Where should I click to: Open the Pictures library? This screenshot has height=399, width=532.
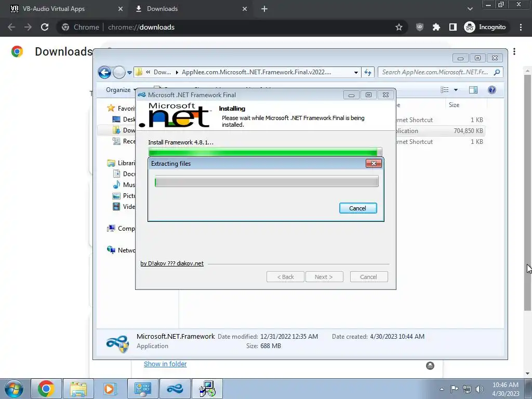pyautogui.click(x=124, y=196)
